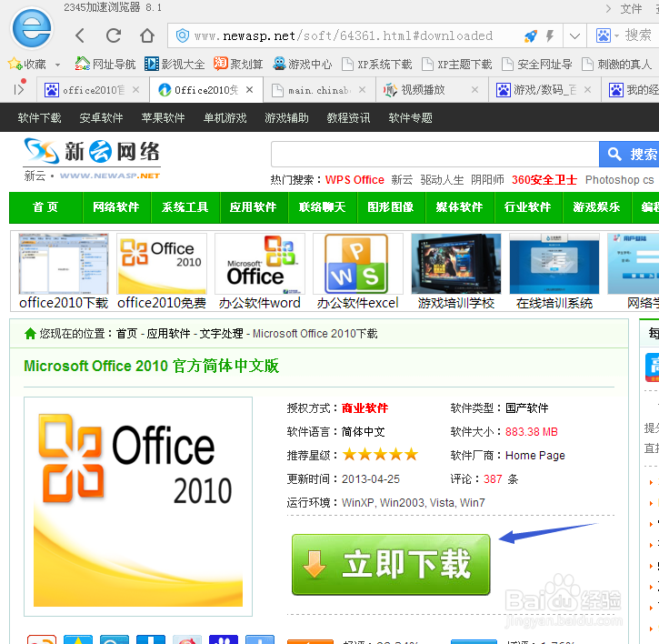Reload the page with refresh icon
Image resolution: width=659 pixels, height=644 pixels.
pyautogui.click(x=114, y=35)
